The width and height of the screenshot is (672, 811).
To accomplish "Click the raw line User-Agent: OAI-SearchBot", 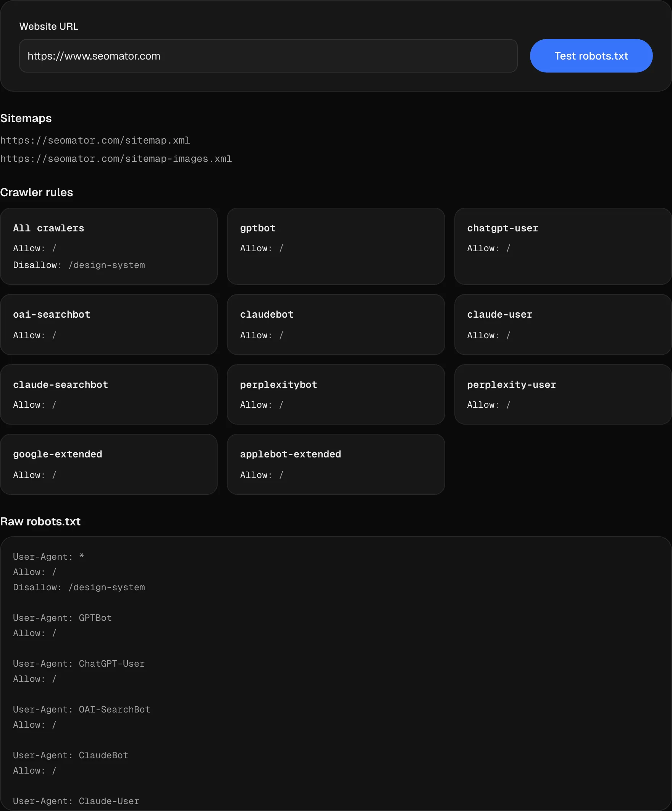I will pos(81,709).
